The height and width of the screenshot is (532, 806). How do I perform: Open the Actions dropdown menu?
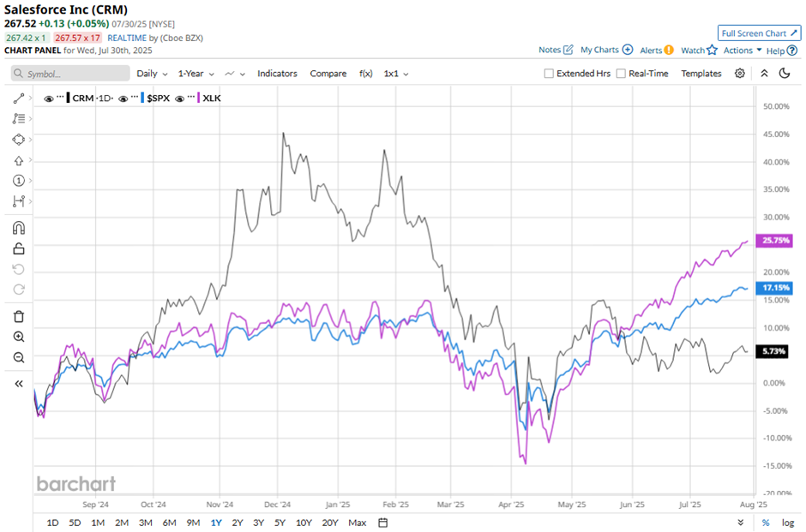[743, 51]
